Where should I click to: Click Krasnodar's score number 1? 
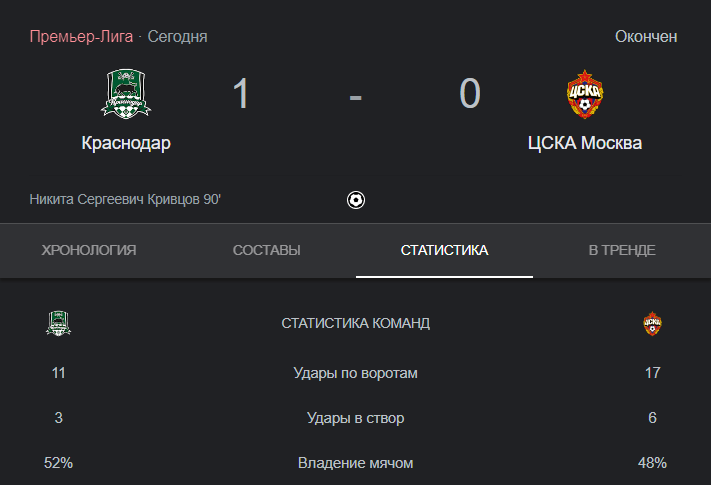point(241,93)
